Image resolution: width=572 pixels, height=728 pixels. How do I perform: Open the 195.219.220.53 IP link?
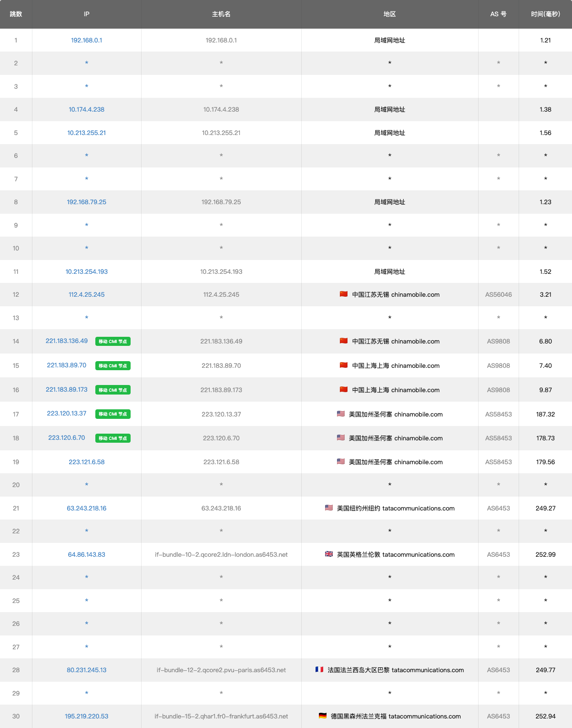86,717
